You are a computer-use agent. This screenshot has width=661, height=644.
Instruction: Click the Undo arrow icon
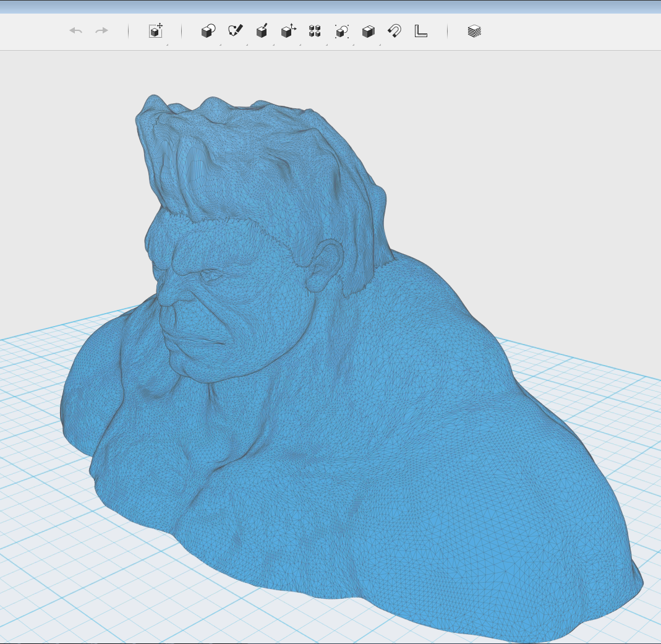76,31
